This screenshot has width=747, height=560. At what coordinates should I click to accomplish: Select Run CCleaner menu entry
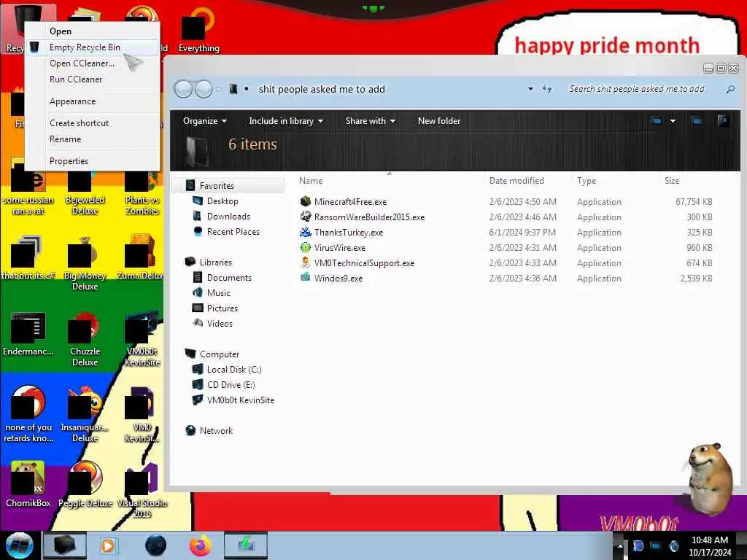point(92,79)
